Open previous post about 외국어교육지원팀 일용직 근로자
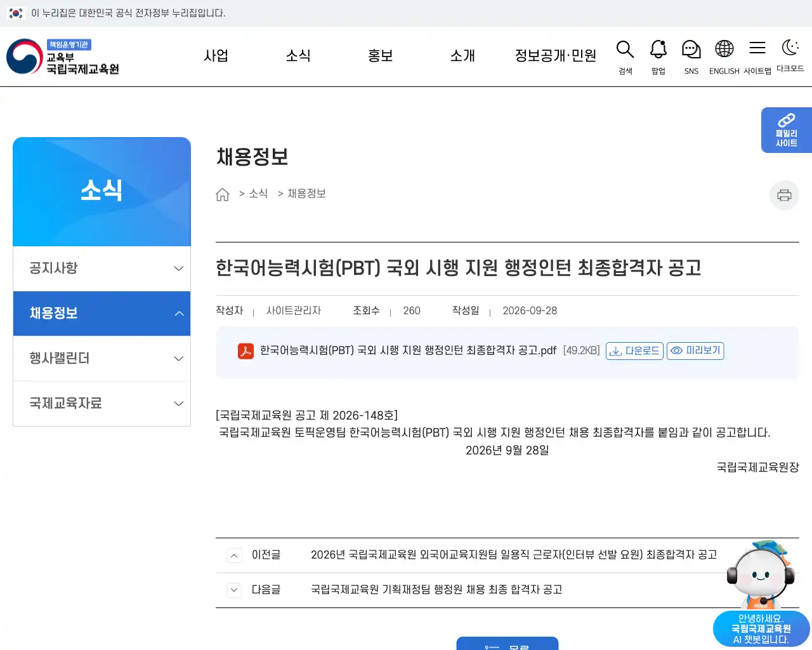The width and height of the screenshot is (812, 650). click(514, 555)
